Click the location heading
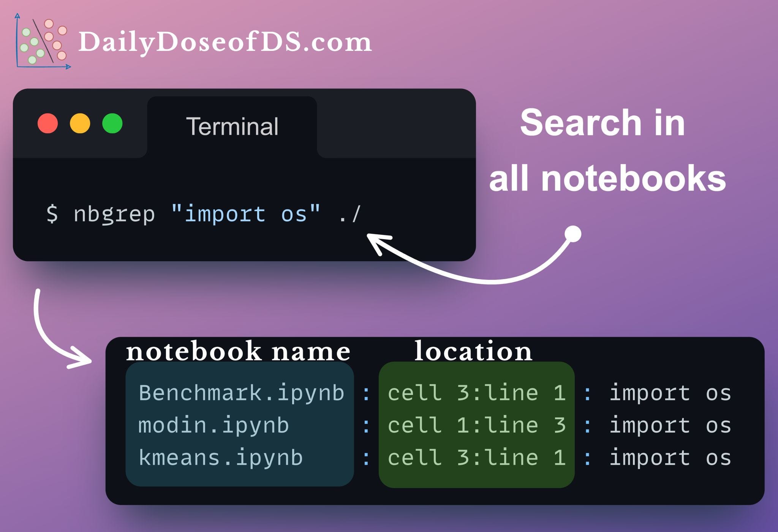Image resolution: width=778 pixels, height=532 pixels. tap(473, 351)
